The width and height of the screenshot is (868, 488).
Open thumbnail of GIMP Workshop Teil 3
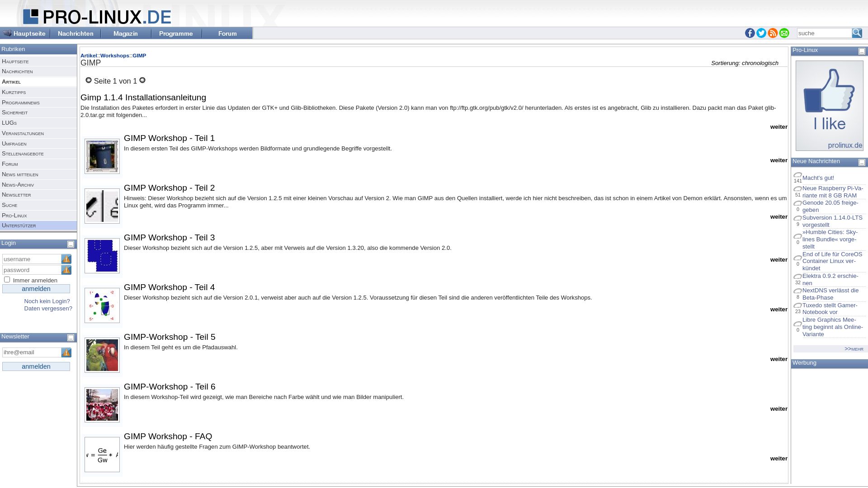click(102, 256)
